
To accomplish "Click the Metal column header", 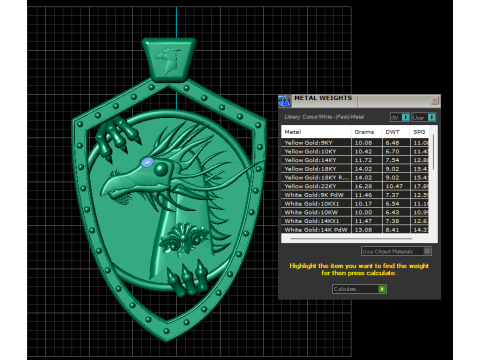I will [316, 132].
